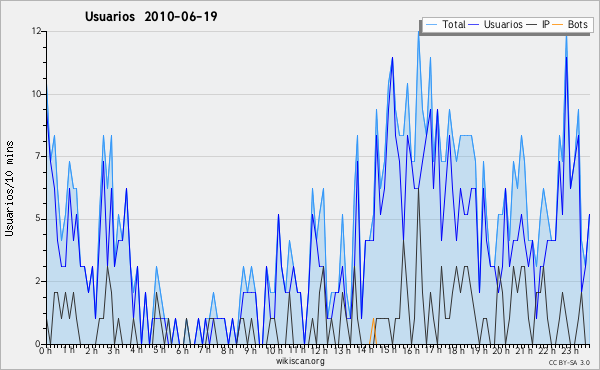Click the light blue Total legend line
This screenshot has width=600, height=370.
[431, 24]
